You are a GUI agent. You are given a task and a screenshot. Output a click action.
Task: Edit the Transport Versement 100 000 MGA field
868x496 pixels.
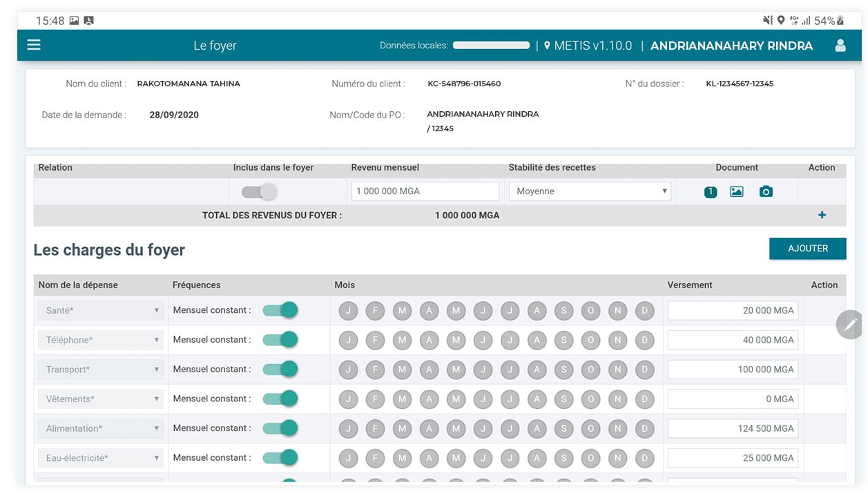pos(733,370)
